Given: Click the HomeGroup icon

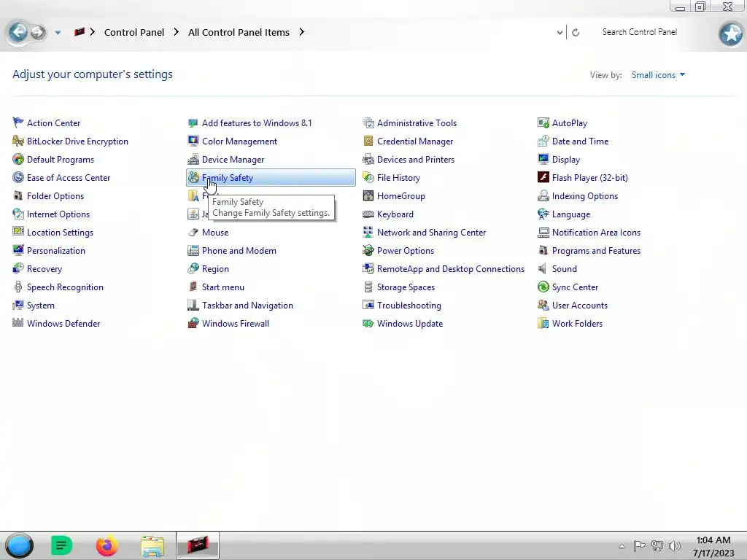Looking at the screenshot, I should click(368, 195).
